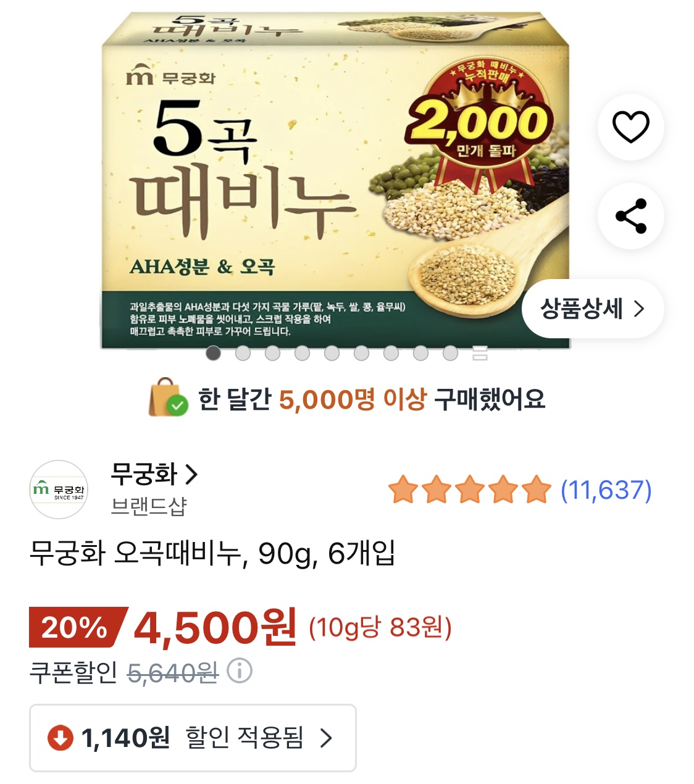
Task: Tap the 무궁화 brand logo circle
Action: click(59, 490)
